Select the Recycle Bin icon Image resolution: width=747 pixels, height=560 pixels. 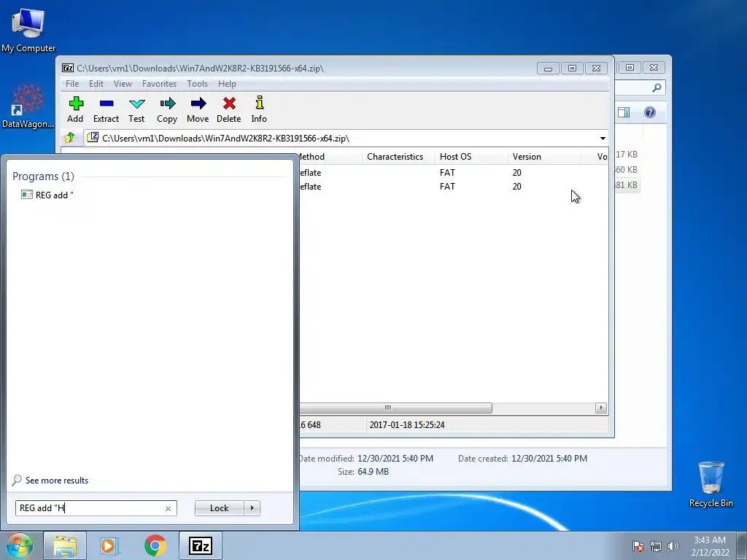[x=711, y=484]
